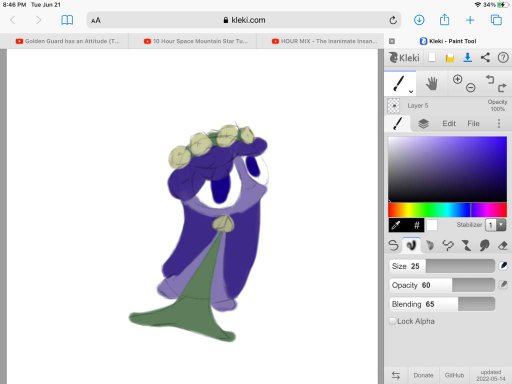The image size is (512, 384).
Task: Open the Edit tab
Action: pos(449,124)
